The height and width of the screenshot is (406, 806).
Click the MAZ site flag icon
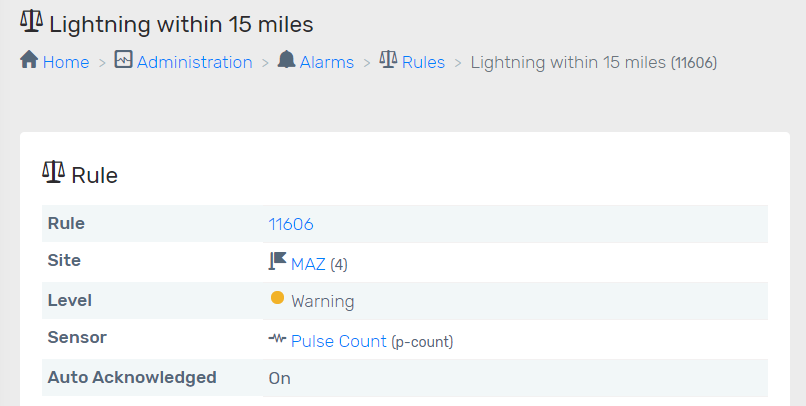click(278, 262)
